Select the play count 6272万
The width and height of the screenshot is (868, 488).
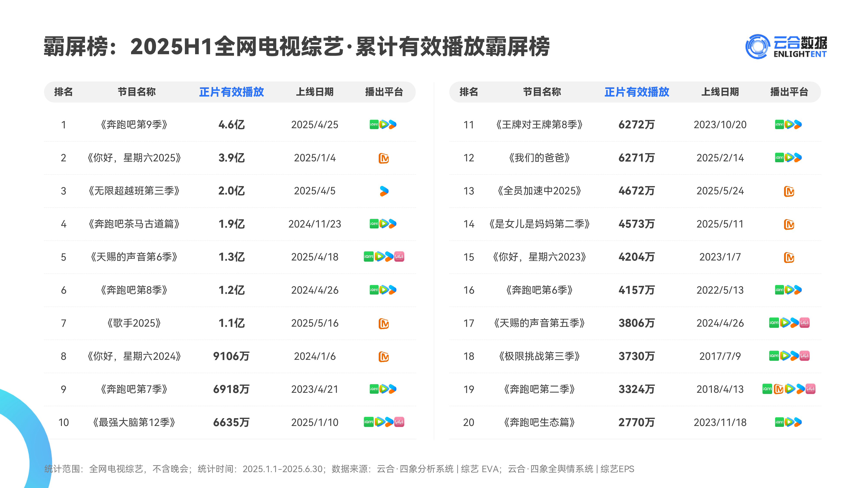coord(637,125)
